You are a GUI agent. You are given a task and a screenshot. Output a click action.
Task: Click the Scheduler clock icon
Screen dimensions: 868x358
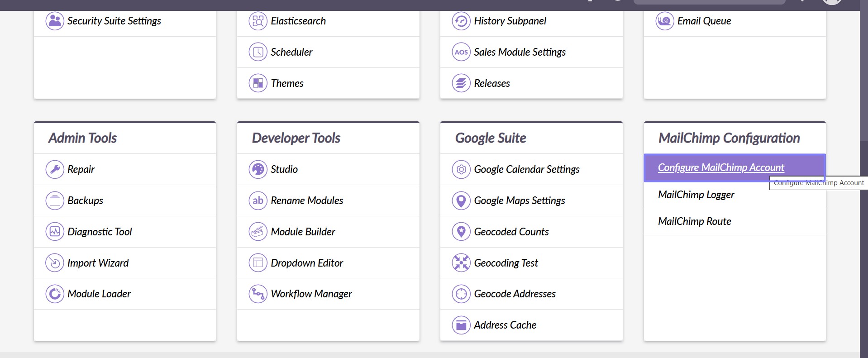point(258,52)
